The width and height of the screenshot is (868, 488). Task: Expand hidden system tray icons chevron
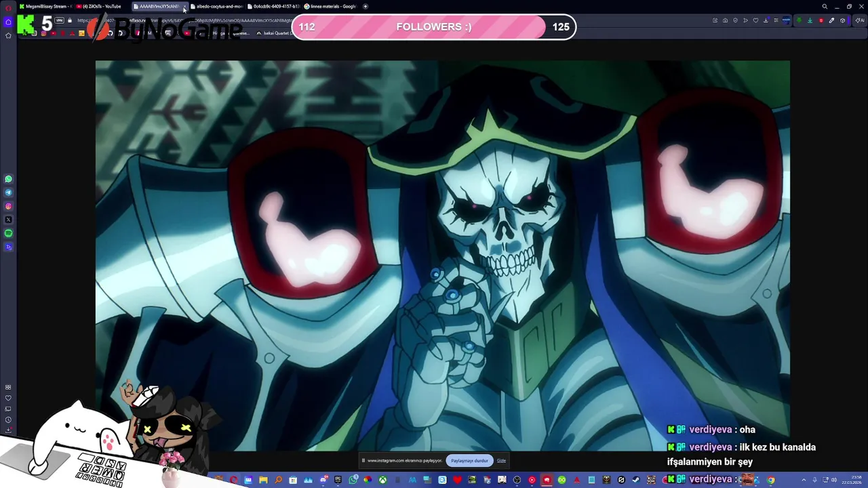click(804, 480)
